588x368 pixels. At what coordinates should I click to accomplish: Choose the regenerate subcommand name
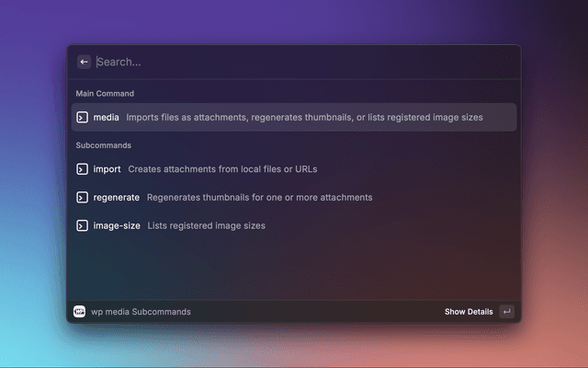[117, 197]
